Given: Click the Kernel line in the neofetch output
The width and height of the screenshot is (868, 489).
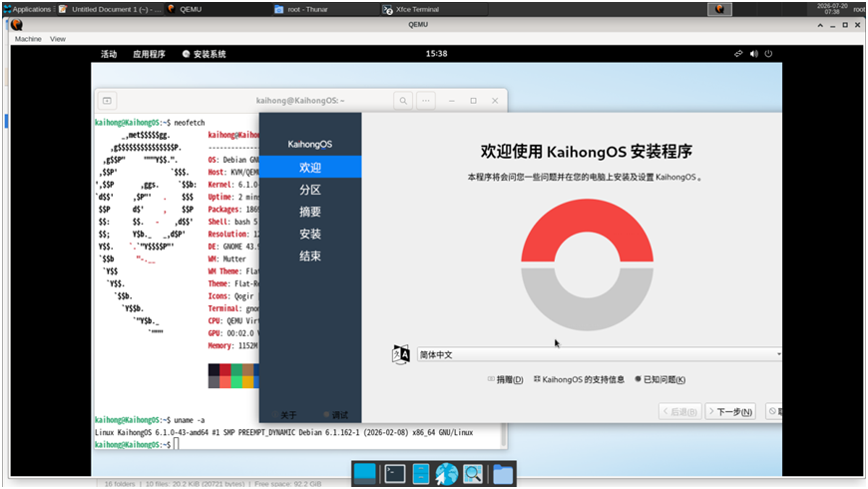Looking at the screenshot, I should click(x=233, y=185).
